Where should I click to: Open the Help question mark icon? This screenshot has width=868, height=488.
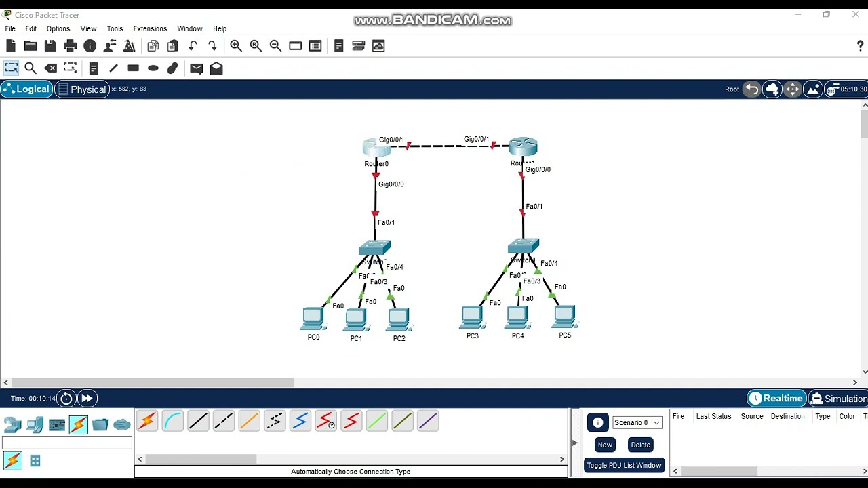pos(861,46)
